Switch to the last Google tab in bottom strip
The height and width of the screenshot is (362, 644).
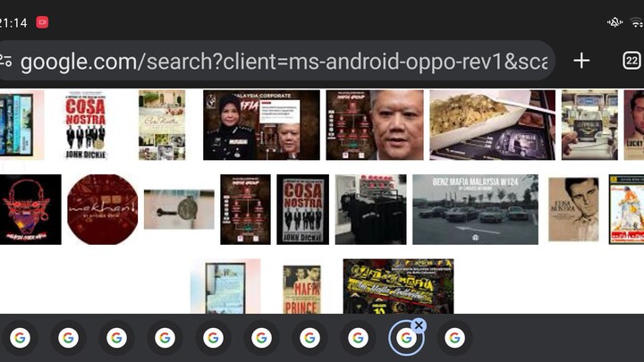pos(453,338)
